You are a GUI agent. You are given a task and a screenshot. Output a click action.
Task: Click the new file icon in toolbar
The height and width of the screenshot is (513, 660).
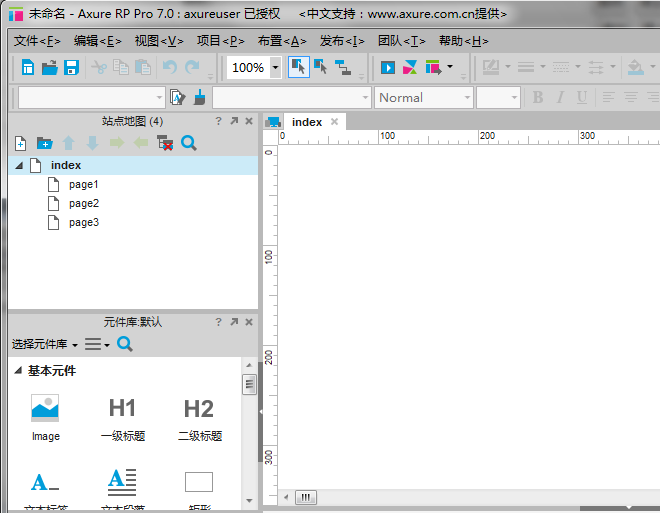tap(28, 68)
